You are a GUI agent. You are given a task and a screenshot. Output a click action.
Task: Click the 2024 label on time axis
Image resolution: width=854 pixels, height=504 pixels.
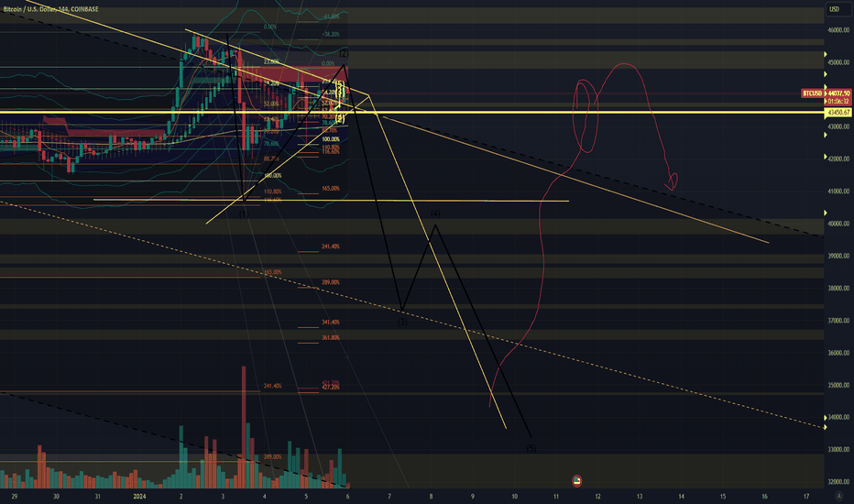140,497
